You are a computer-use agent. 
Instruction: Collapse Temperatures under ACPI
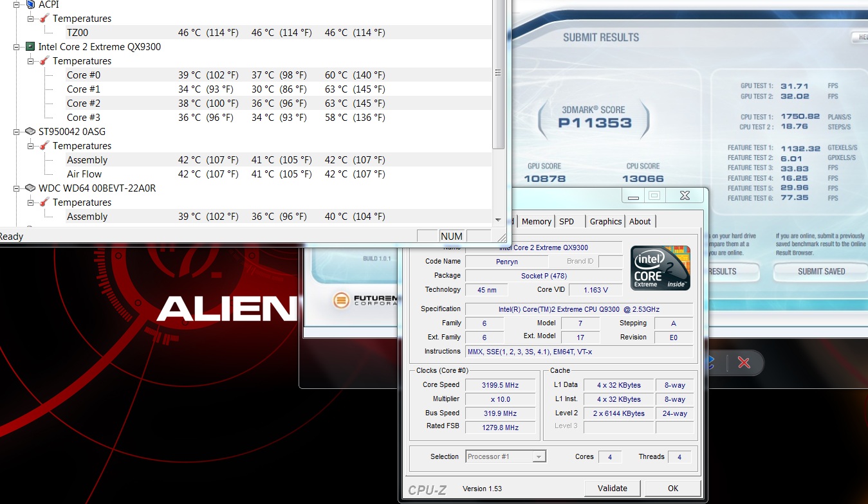pyautogui.click(x=31, y=19)
